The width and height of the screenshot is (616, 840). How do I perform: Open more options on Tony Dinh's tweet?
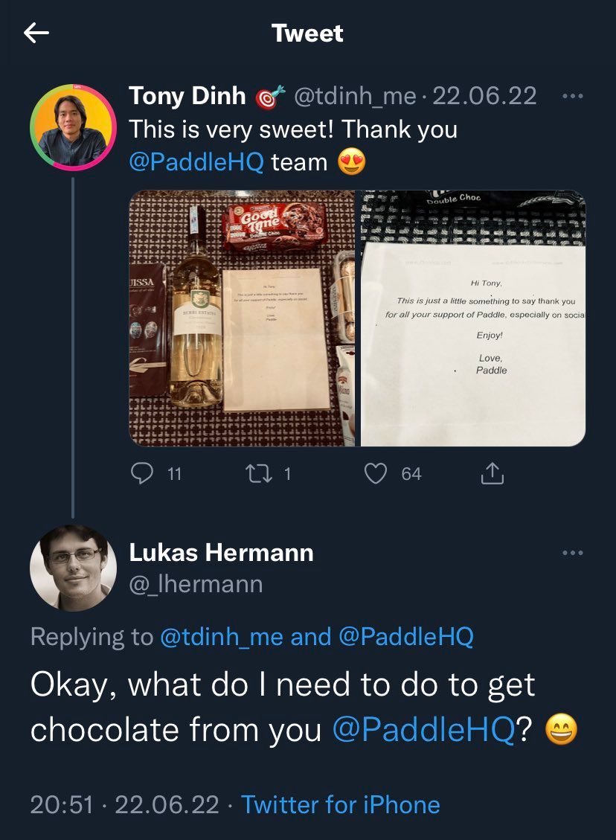pos(572,96)
